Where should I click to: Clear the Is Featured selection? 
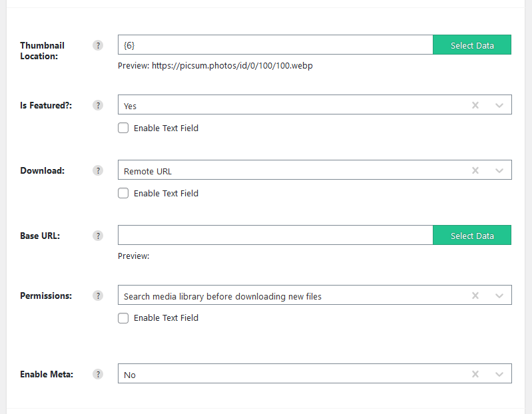[475, 105]
